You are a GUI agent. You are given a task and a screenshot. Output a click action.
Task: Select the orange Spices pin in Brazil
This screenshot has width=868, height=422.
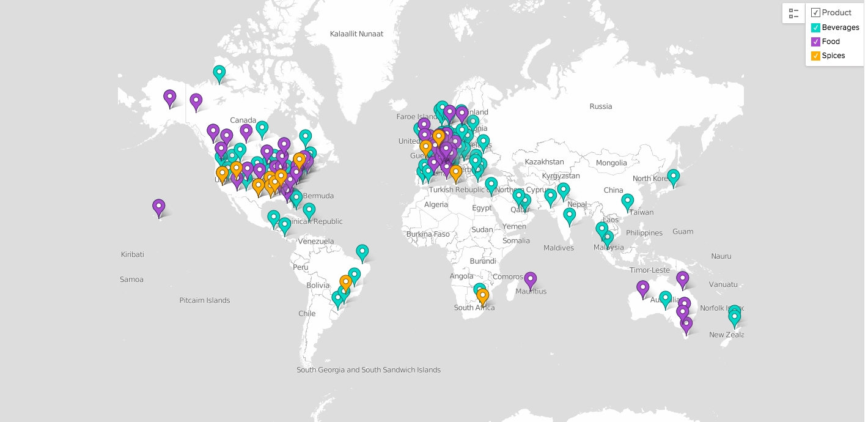point(346,283)
